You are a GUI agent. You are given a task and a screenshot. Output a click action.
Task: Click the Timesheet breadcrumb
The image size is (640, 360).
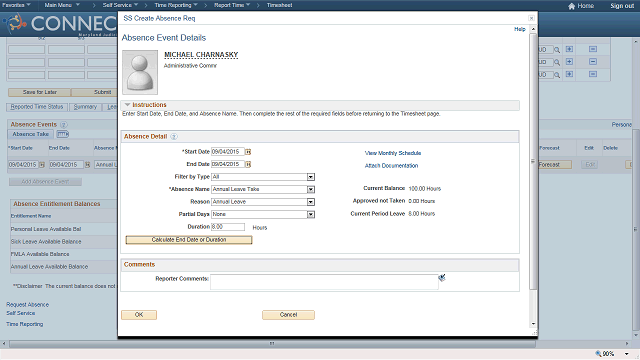pos(279,5)
